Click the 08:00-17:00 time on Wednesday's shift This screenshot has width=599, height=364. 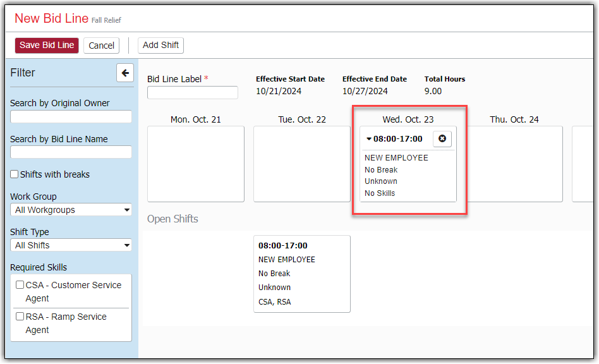[x=398, y=139]
